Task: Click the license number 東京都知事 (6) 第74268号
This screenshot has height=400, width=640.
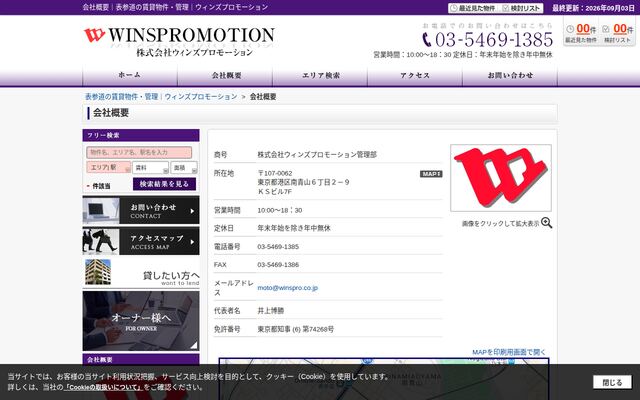Action: pos(296,329)
